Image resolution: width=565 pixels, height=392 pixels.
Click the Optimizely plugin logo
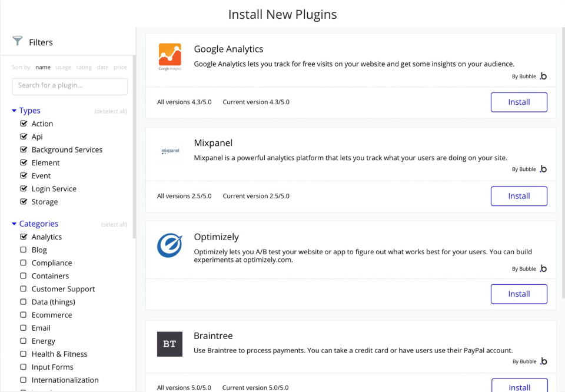[169, 245]
